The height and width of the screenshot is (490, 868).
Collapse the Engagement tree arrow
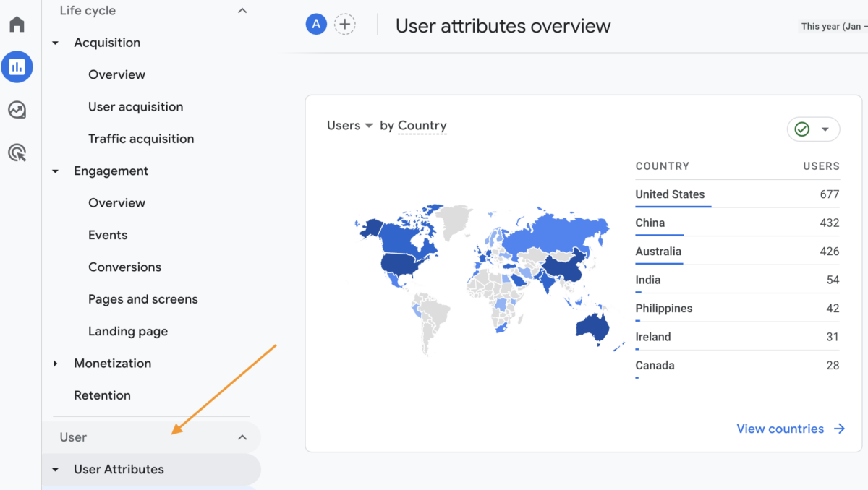coord(56,171)
